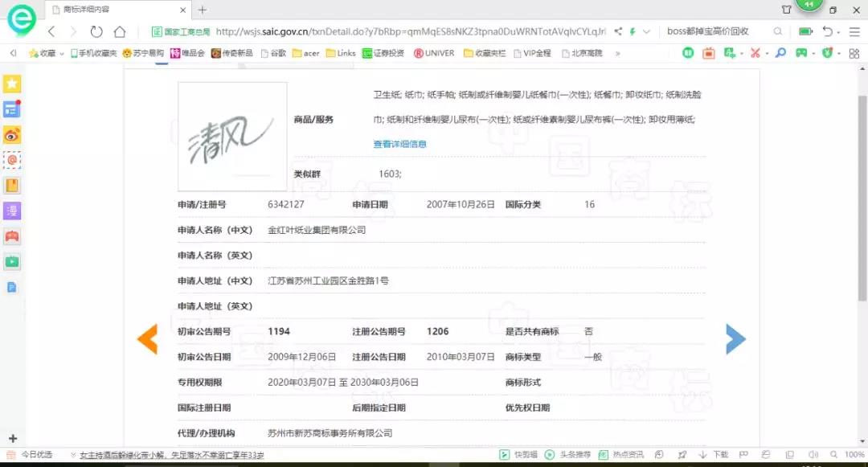Image resolution: width=868 pixels, height=467 pixels.
Task: Add sidebar app with plus icon
Action: (13, 438)
